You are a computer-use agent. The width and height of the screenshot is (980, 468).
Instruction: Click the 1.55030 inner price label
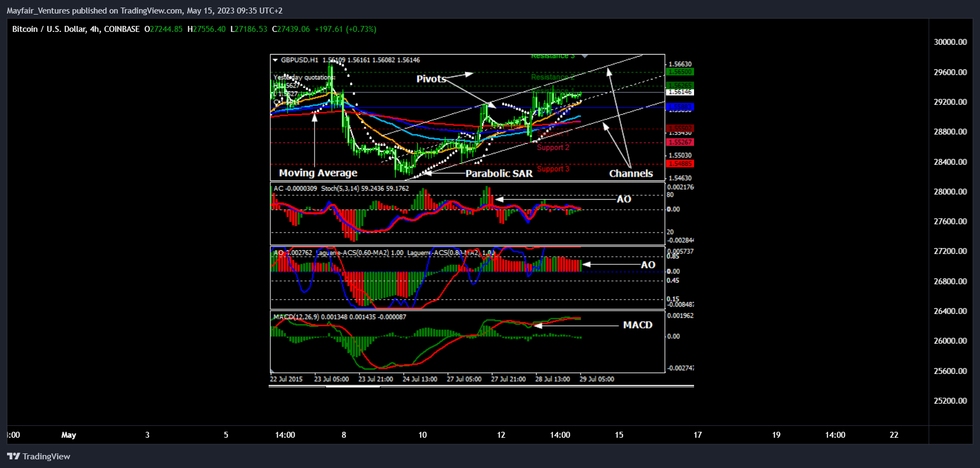(x=681, y=156)
